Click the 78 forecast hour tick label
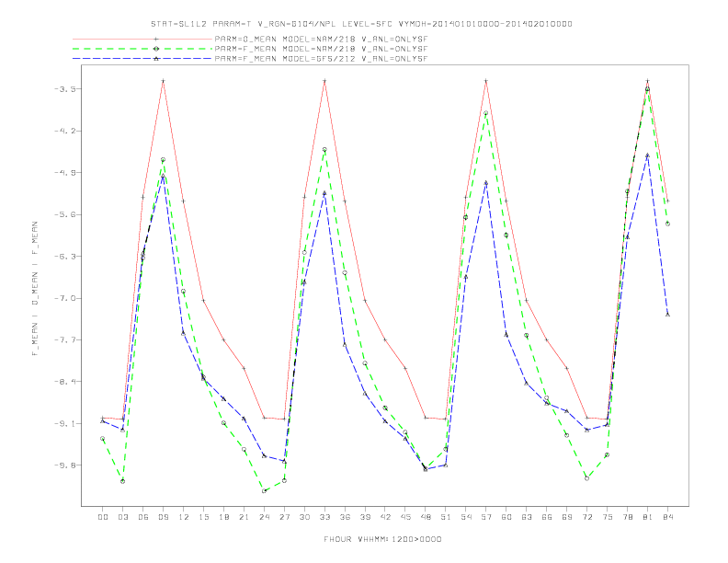Image resolution: width=728 pixels, height=563 pixels. click(628, 517)
